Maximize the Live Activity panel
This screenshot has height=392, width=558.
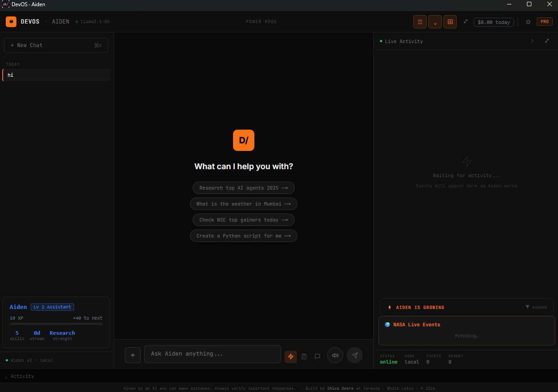click(x=547, y=41)
